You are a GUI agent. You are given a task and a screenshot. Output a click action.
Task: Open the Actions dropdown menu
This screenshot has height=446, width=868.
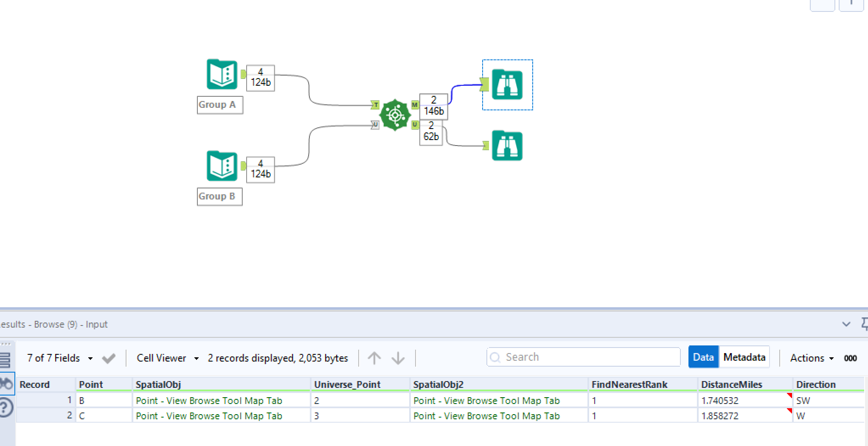(x=811, y=358)
